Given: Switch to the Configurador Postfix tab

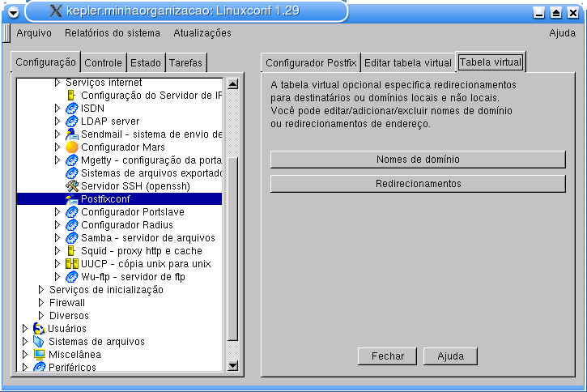Looking at the screenshot, I should pyautogui.click(x=311, y=63).
